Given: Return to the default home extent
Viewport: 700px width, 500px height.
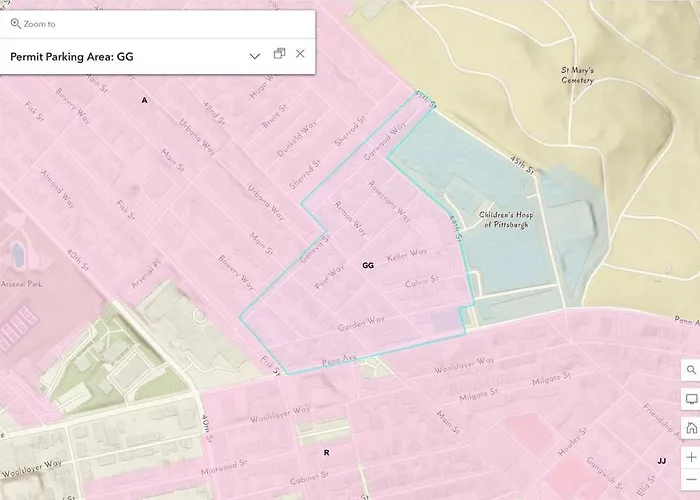Looking at the screenshot, I should point(691,428).
